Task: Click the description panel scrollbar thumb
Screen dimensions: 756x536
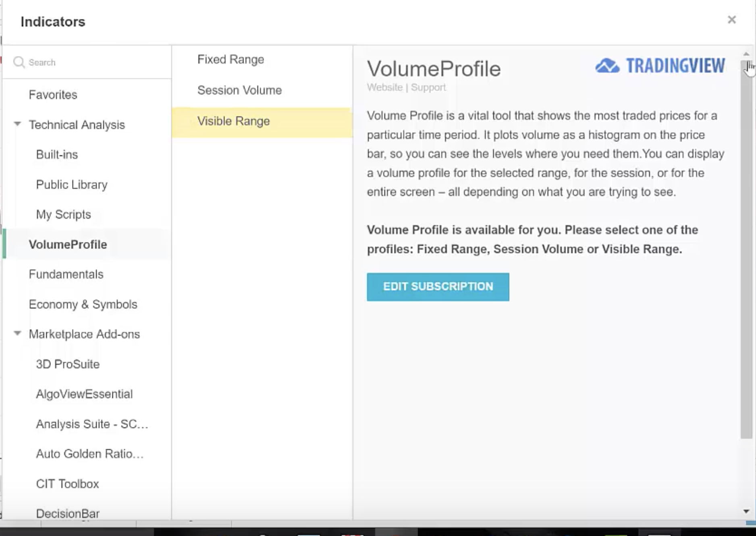Action: (746, 250)
